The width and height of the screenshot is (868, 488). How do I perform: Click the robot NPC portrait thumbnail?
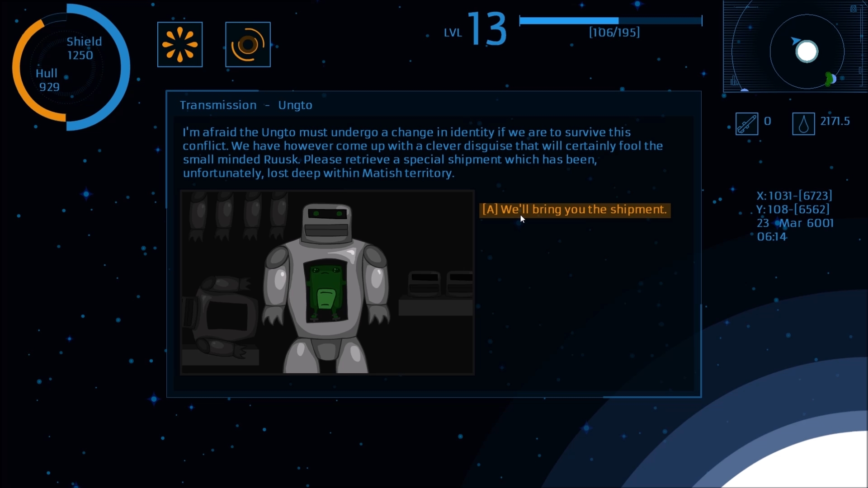tap(327, 283)
